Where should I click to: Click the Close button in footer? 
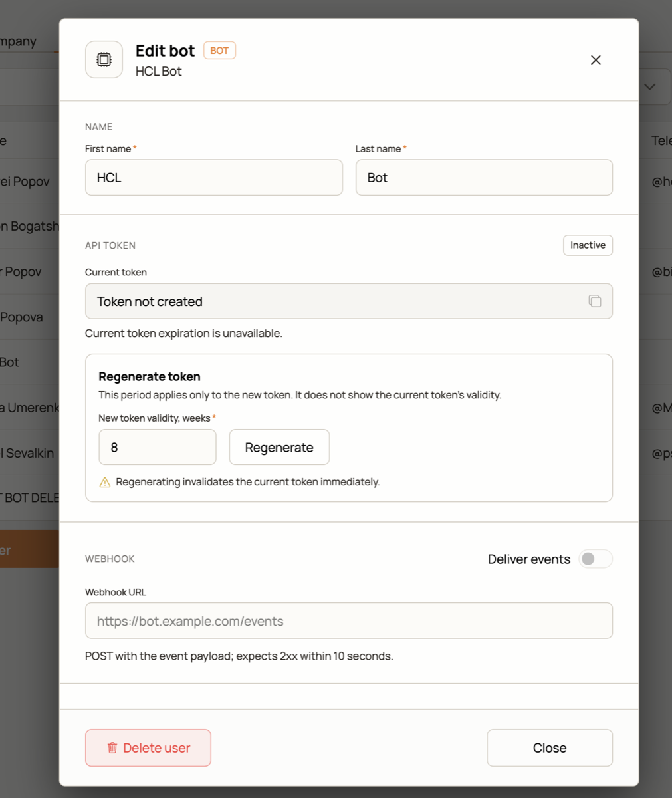click(550, 748)
